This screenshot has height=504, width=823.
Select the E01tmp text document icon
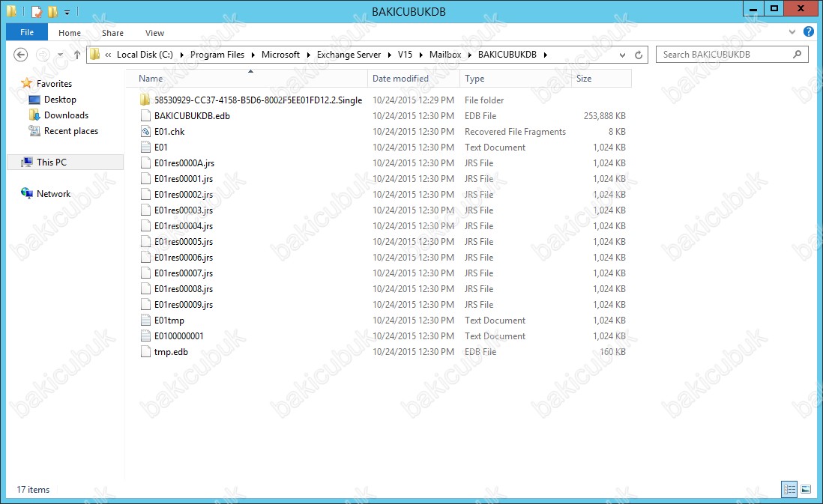(x=145, y=320)
